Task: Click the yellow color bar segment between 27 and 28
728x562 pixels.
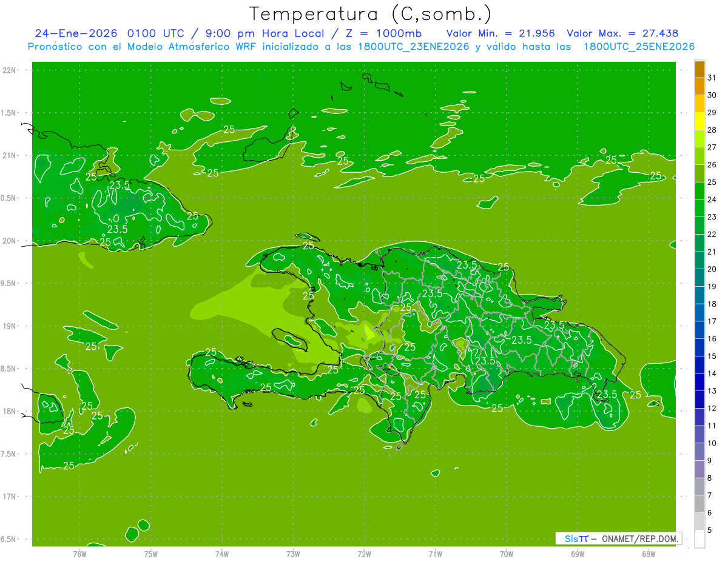Action: (699, 138)
